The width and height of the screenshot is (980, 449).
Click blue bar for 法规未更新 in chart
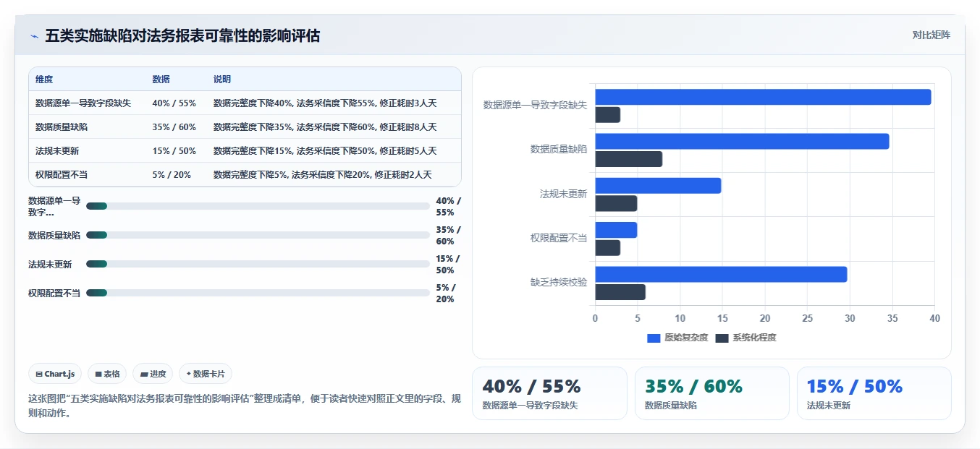click(x=658, y=185)
